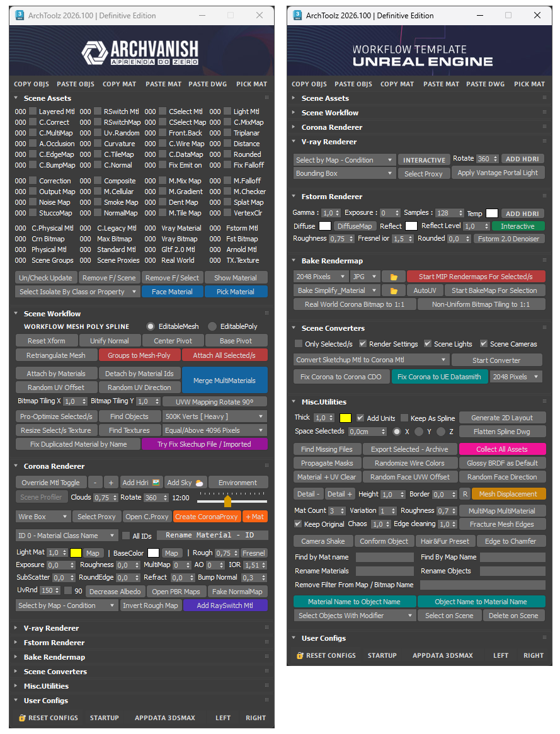The height and width of the screenshot is (734, 560).
Task: Toggle the All IDs checkbox
Action: click(x=125, y=536)
